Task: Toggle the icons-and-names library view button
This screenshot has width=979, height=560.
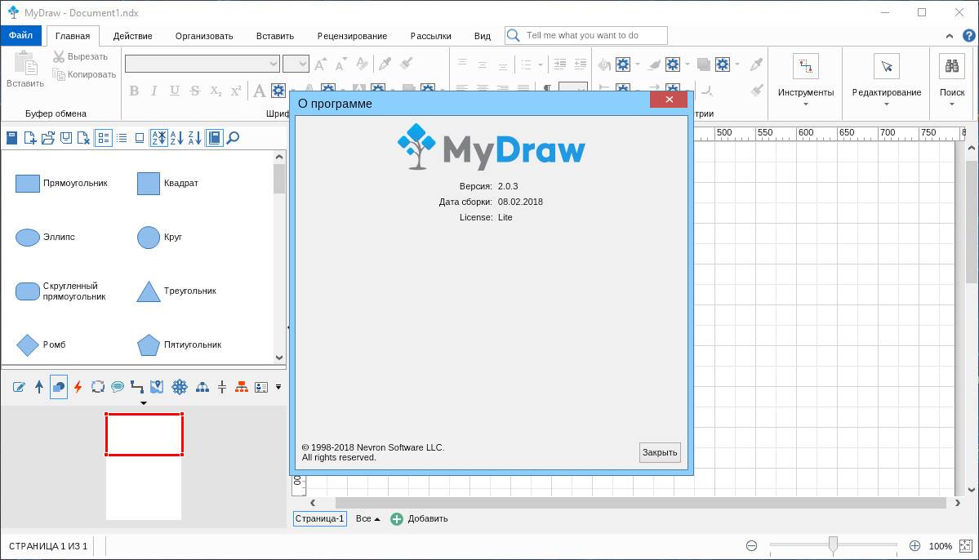Action: pos(104,138)
